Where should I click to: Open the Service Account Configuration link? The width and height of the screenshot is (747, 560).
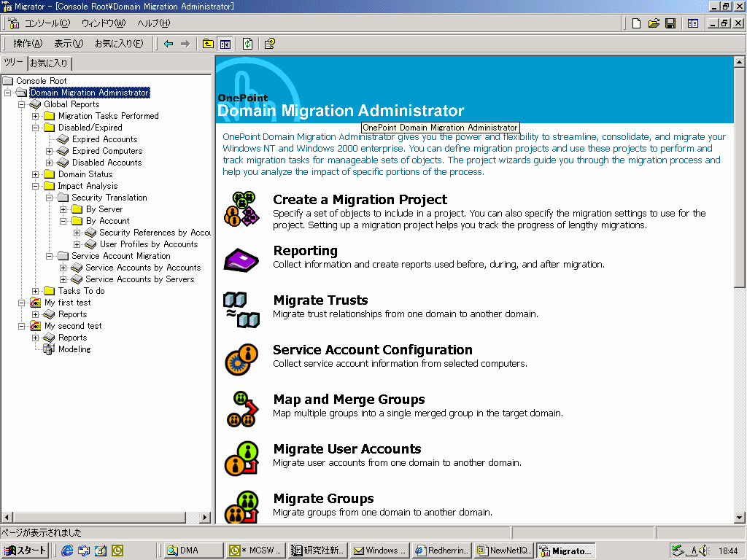point(373,349)
